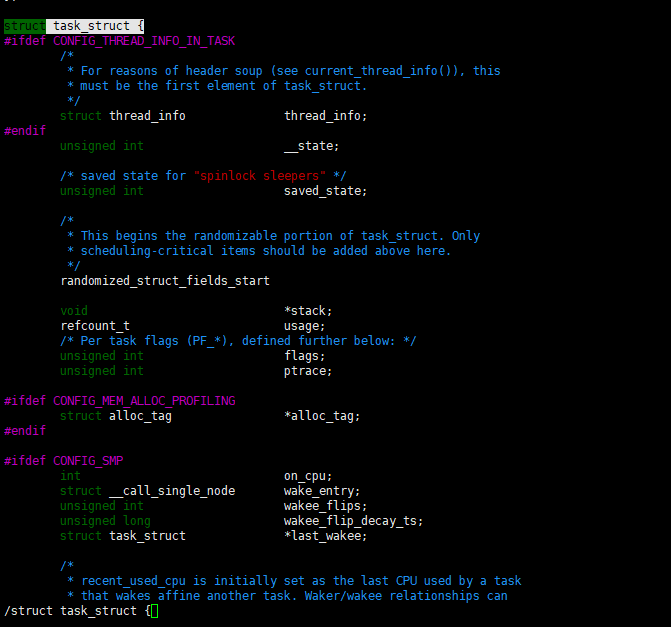This screenshot has height=627, width=671.
Task: Click the 'thread_info;' member name
Action: pos(326,116)
